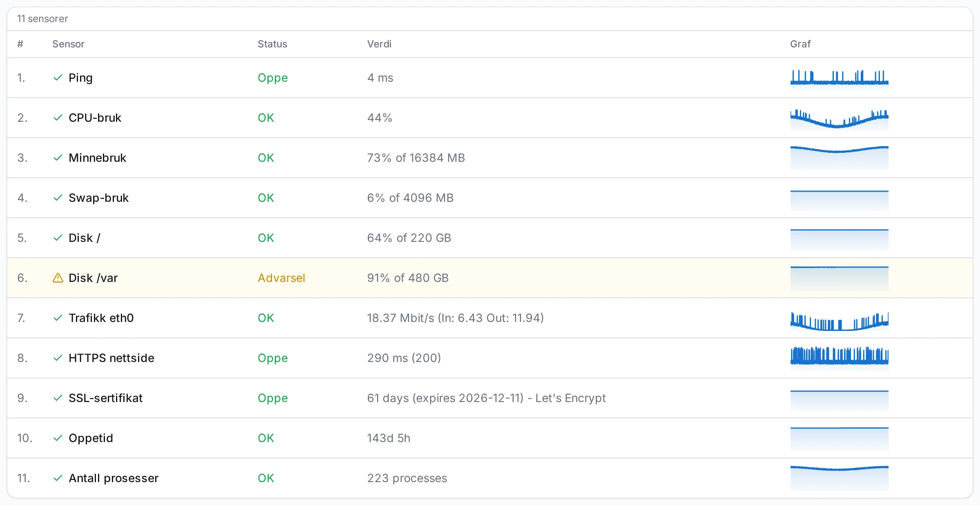Image resolution: width=980 pixels, height=505 pixels.
Task: Click the Graf column header
Action: (800, 44)
